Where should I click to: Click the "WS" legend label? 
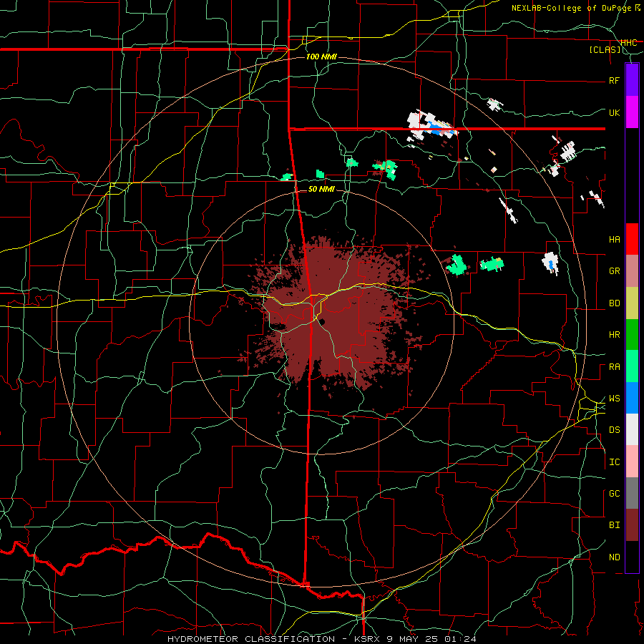click(x=614, y=399)
